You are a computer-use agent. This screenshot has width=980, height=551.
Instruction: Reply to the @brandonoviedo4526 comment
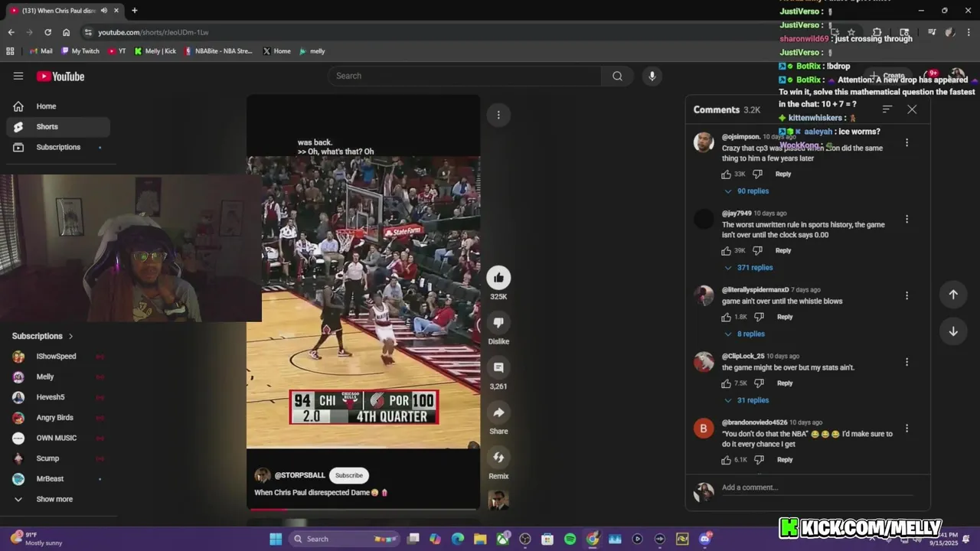pos(785,460)
